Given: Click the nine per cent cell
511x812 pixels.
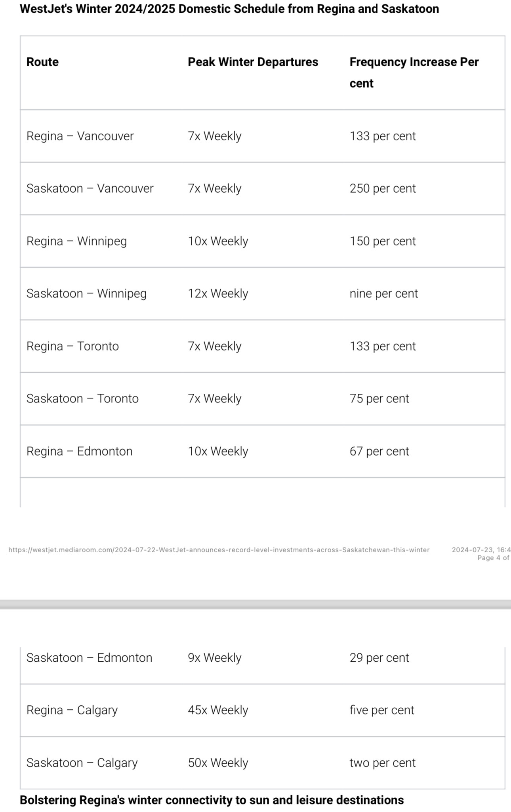Looking at the screenshot, I should (383, 293).
